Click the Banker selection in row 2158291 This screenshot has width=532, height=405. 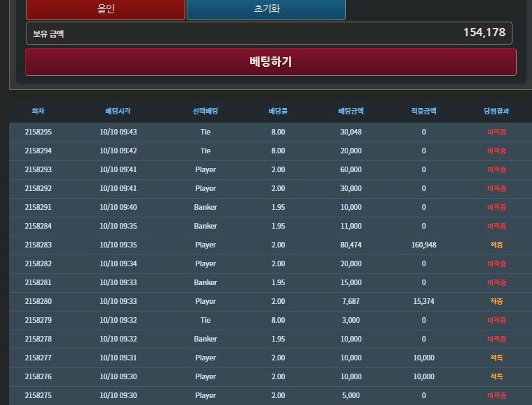tap(205, 207)
